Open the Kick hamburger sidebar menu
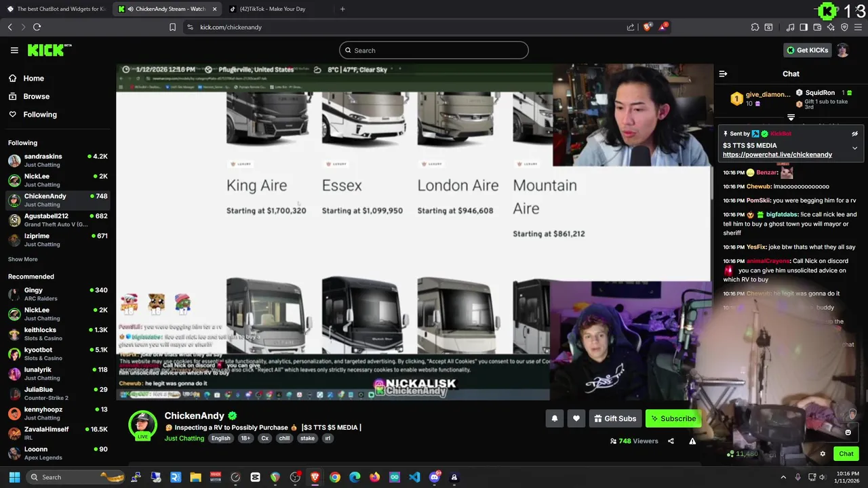 point(14,50)
